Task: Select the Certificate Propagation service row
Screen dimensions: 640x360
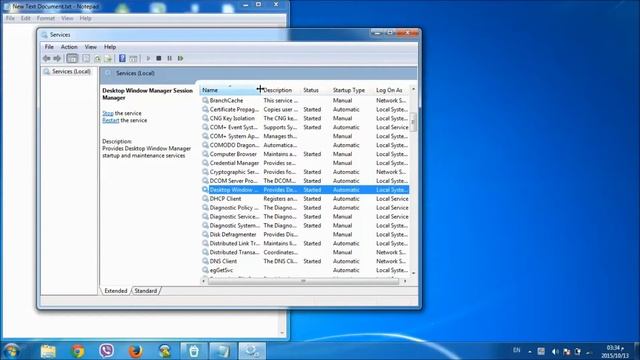Action: coord(305,109)
